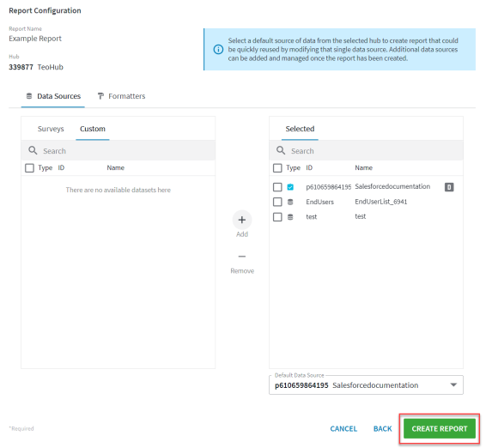486x448 pixels.
Task: Click magnifier icon in Custom search
Action: 33,150
